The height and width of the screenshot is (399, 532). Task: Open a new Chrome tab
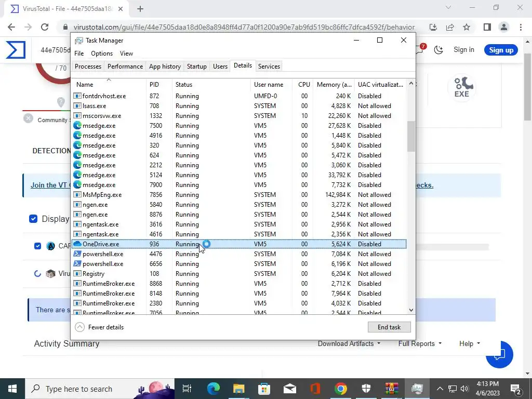[140, 9]
